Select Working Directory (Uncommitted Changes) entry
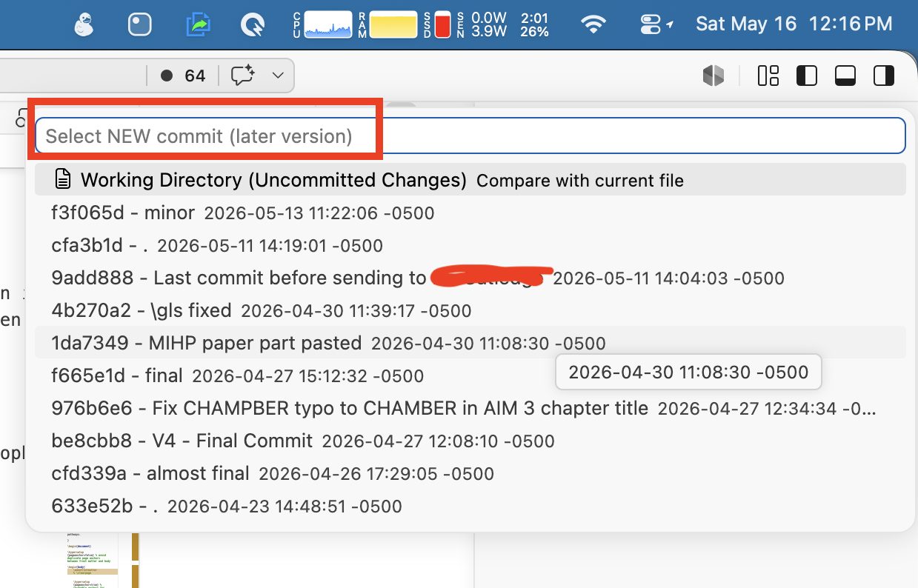The height and width of the screenshot is (588, 918). tap(470, 180)
